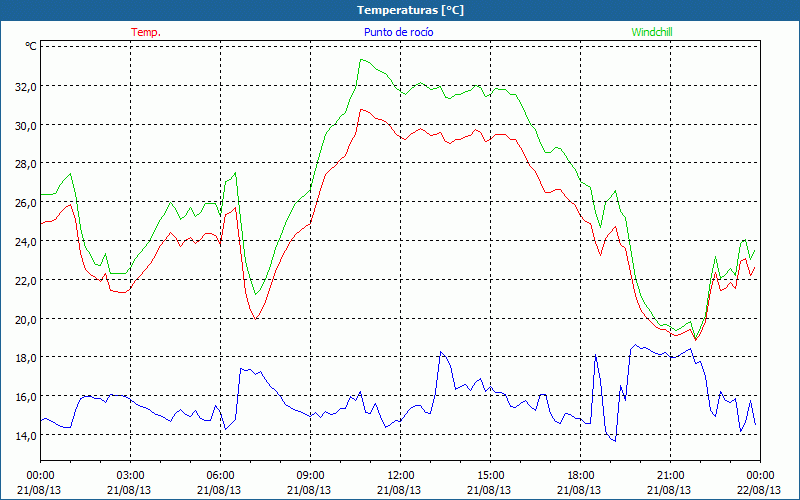Click the 21:00 time label
The width and height of the screenshot is (800, 500).
pos(670,476)
